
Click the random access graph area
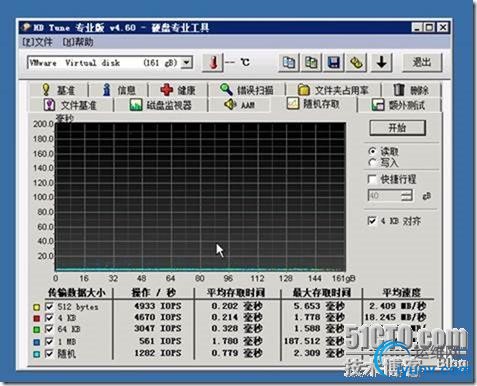200,197
